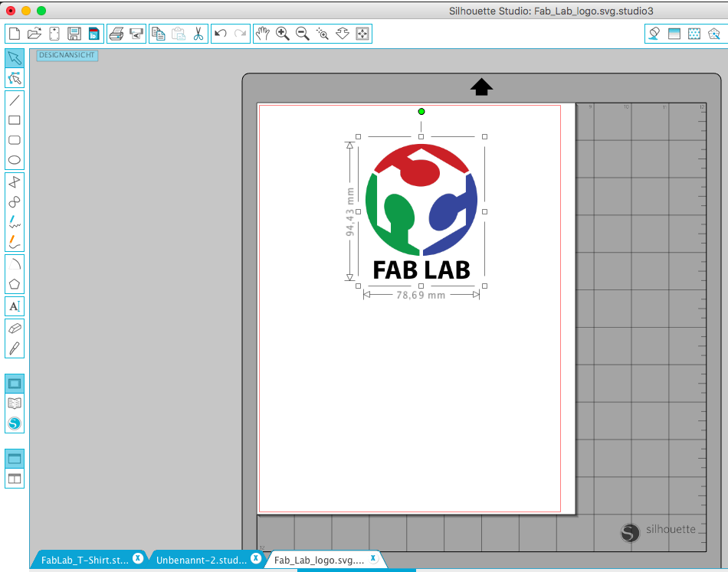
Task: Click the FAB LAB logo image
Action: [421, 212]
